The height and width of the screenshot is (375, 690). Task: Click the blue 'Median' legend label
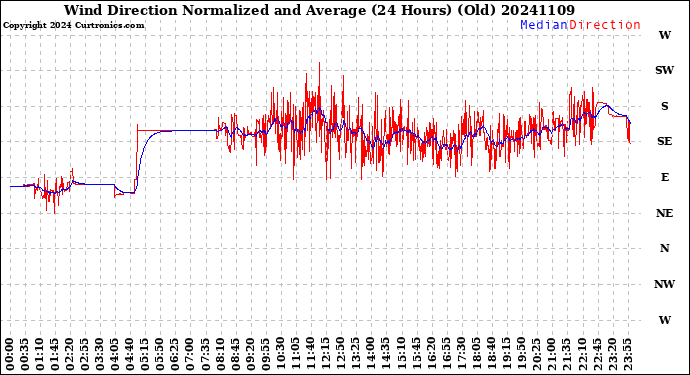coord(544,25)
